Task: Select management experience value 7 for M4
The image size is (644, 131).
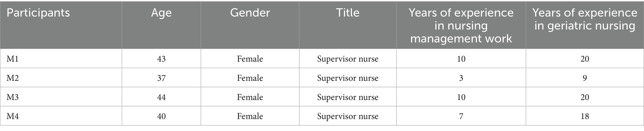Action: coord(461,116)
